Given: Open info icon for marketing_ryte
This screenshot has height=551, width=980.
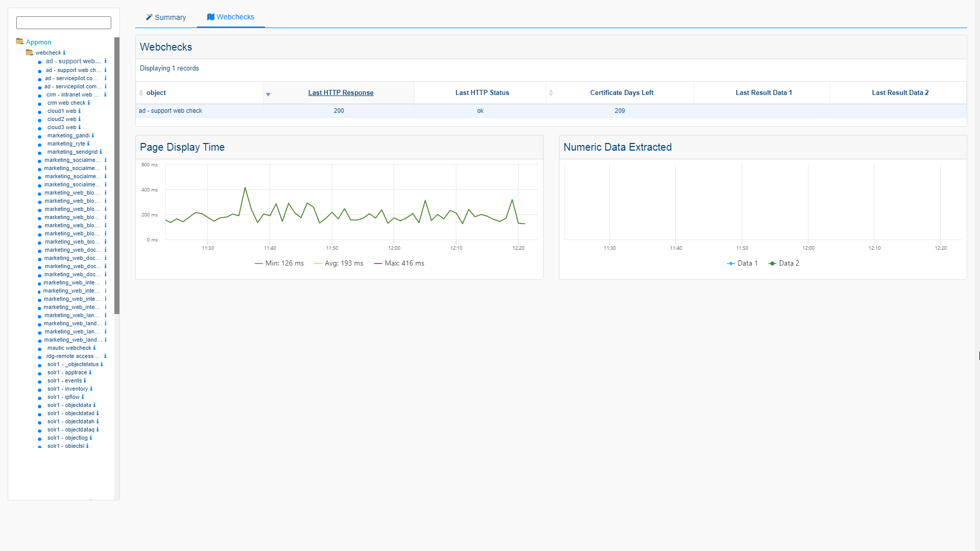Looking at the screenshot, I should [88, 143].
